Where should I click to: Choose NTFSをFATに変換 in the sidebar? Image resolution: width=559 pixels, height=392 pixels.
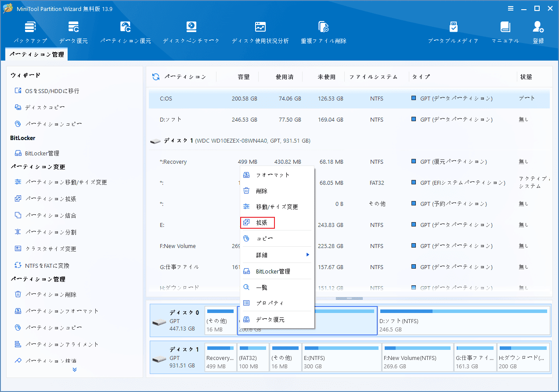coord(42,266)
